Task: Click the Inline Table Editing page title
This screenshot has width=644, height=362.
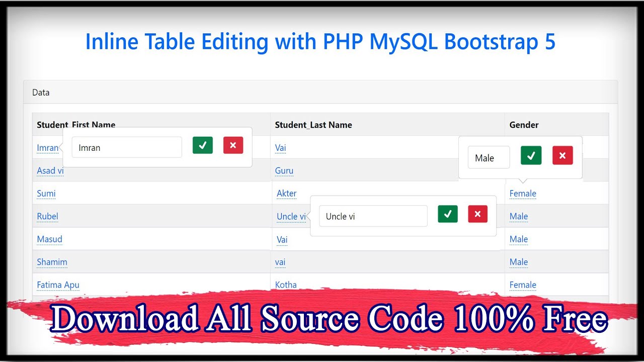Action: [320, 41]
